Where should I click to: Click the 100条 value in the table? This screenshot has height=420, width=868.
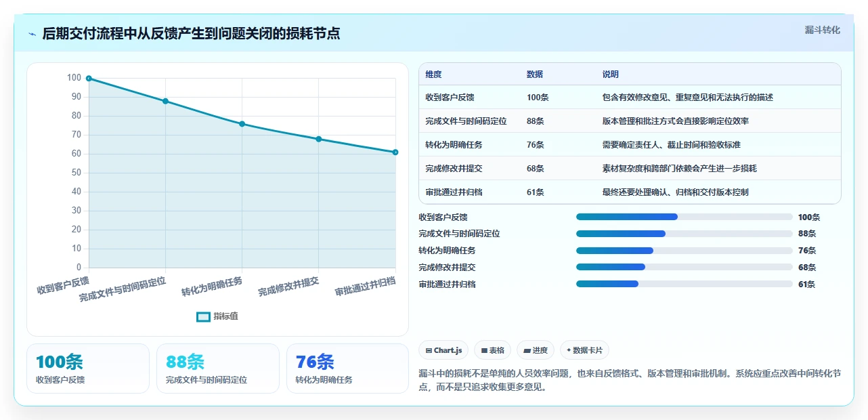538,98
